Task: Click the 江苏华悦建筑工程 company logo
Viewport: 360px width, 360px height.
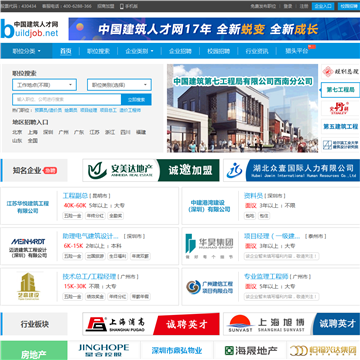Action: pos(28,207)
